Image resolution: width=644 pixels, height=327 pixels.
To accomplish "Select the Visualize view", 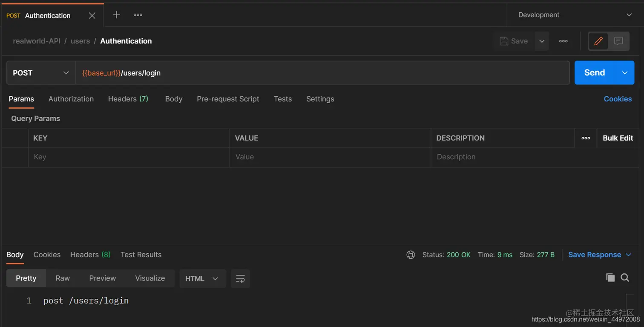I will coord(150,278).
